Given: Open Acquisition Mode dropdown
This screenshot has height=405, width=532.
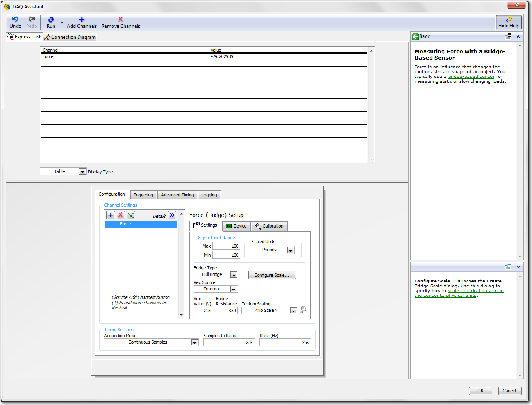Looking at the screenshot, I should pyautogui.click(x=194, y=342).
